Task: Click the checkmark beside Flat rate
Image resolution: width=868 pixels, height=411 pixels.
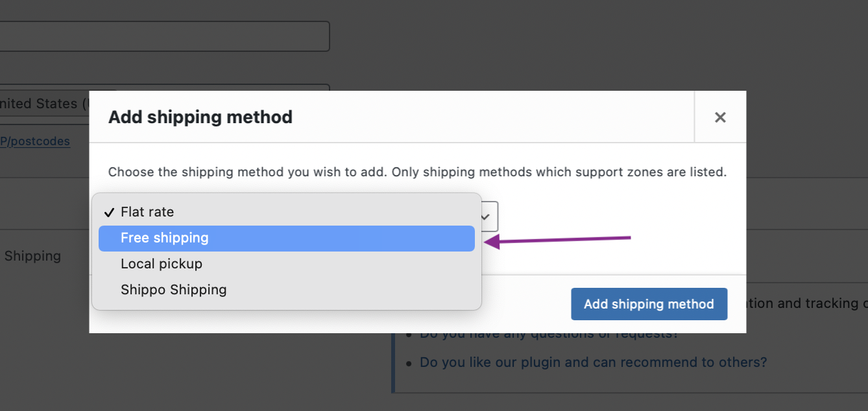Action: tap(108, 211)
